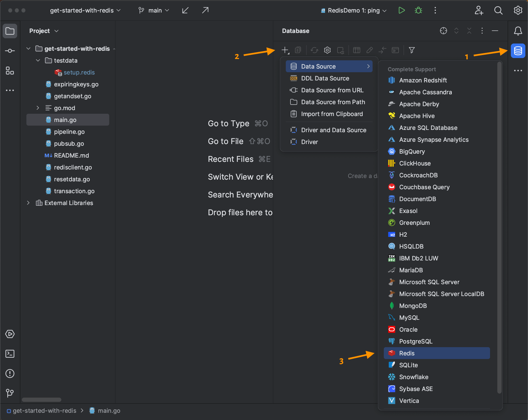Open main.go from the breadcrumb bar
This screenshot has width=528, height=420.
pyautogui.click(x=109, y=410)
